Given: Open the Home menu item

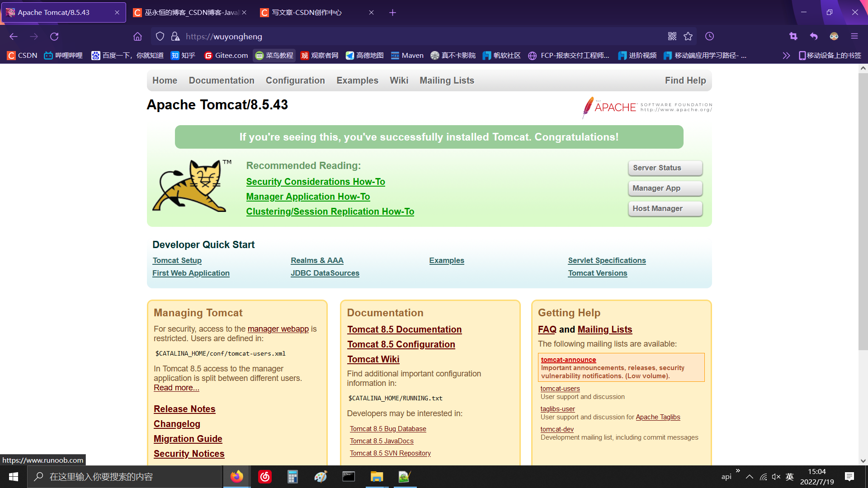Looking at the screenshot, I should [165, 80].
